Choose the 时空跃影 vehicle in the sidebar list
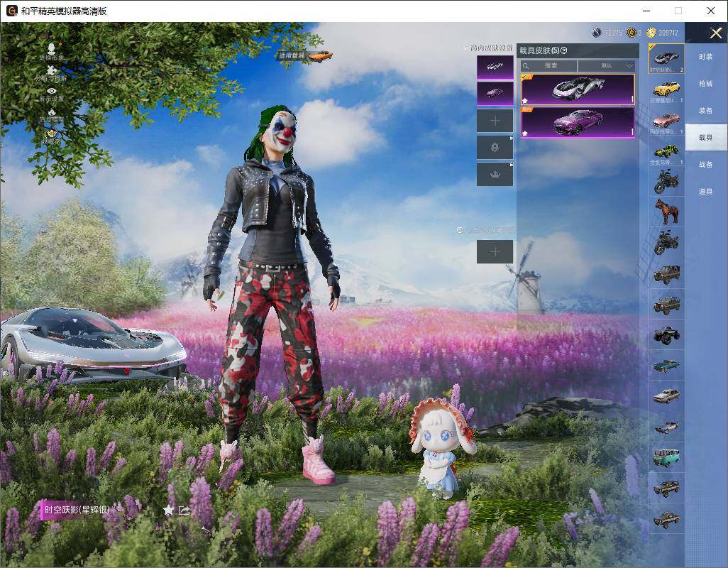The image size is (728, 568). click(666, 59)
